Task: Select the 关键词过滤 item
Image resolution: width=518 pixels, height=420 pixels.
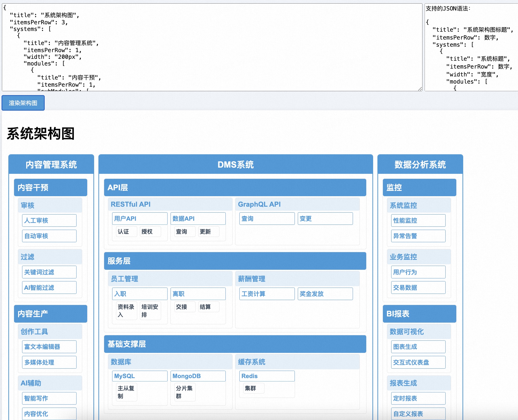Action: (x=49, y=272)
